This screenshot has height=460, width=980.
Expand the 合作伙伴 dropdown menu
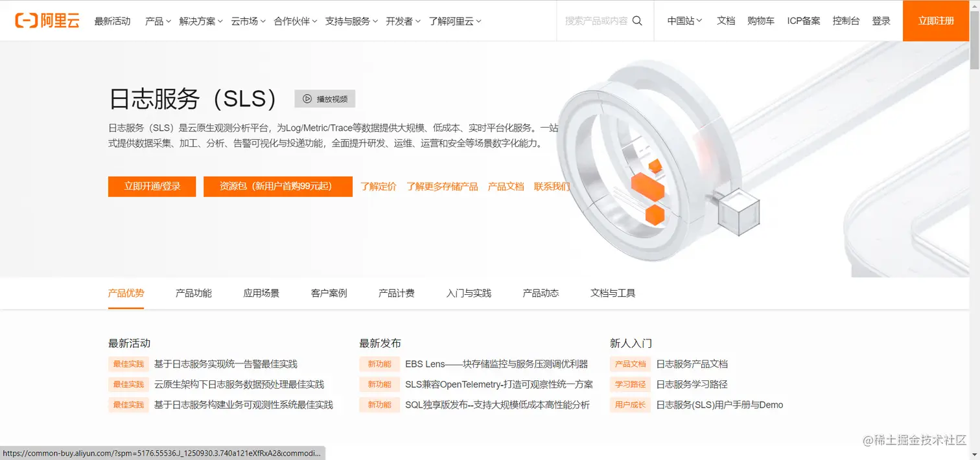pyautogui.click(x=296, y=21)
